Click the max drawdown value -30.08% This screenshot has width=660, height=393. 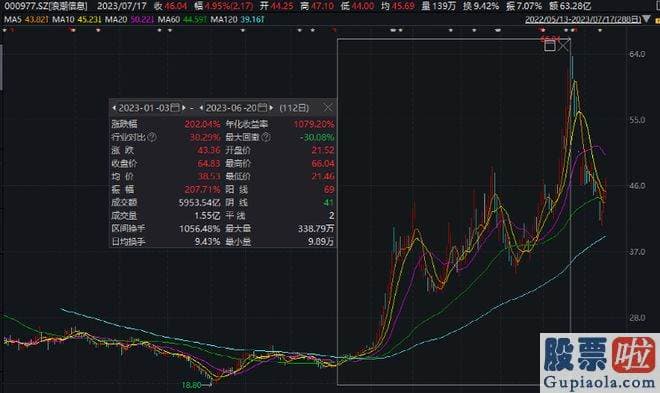point(317,137)
